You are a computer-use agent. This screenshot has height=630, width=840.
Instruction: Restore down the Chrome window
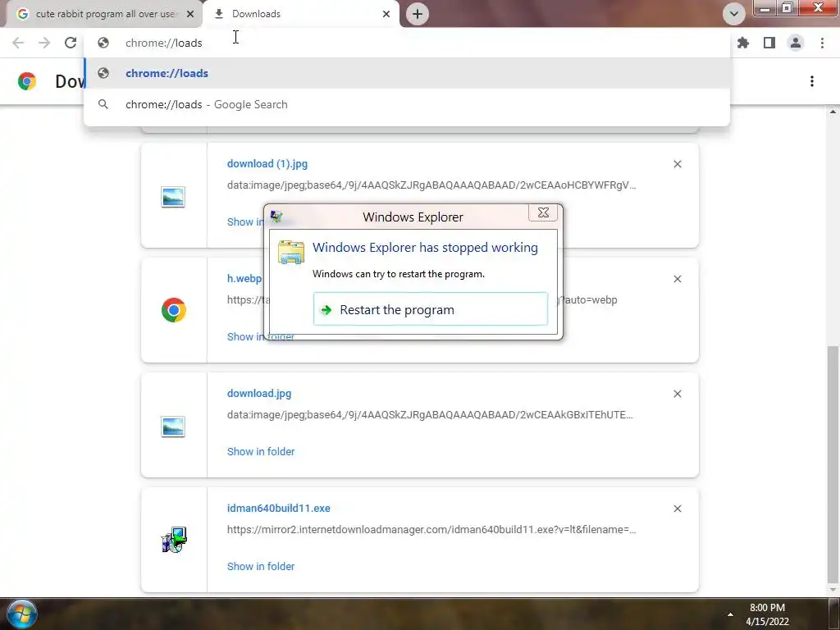(787, 8)
